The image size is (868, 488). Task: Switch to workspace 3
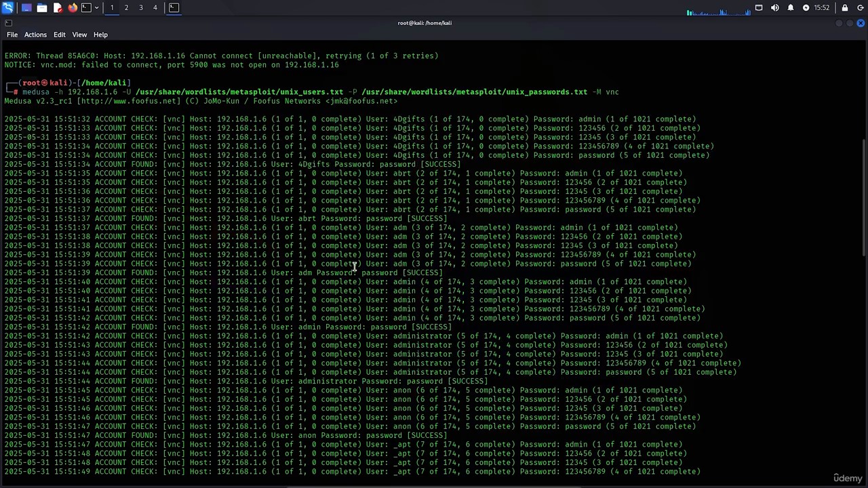pyautogui.click(x=141, y=7)
